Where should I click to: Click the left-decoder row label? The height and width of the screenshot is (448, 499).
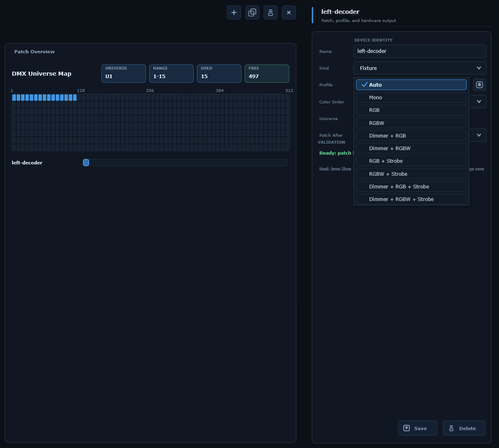point(27,163)
